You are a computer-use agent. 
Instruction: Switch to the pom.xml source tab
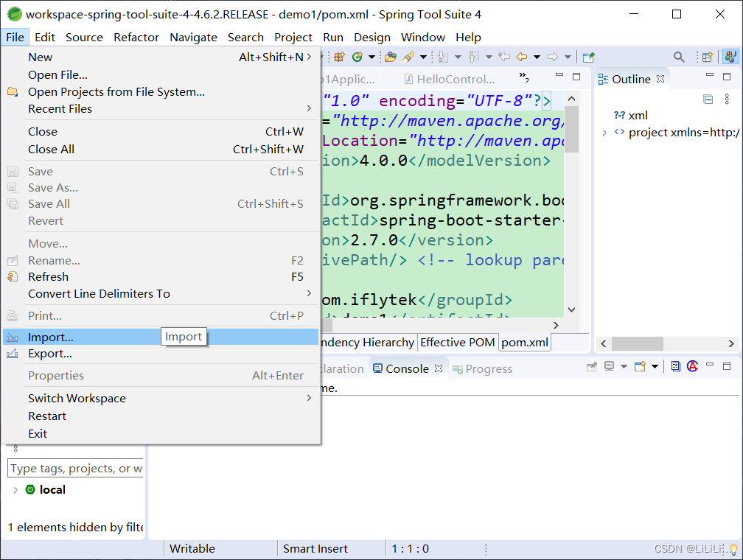[525, 343]
